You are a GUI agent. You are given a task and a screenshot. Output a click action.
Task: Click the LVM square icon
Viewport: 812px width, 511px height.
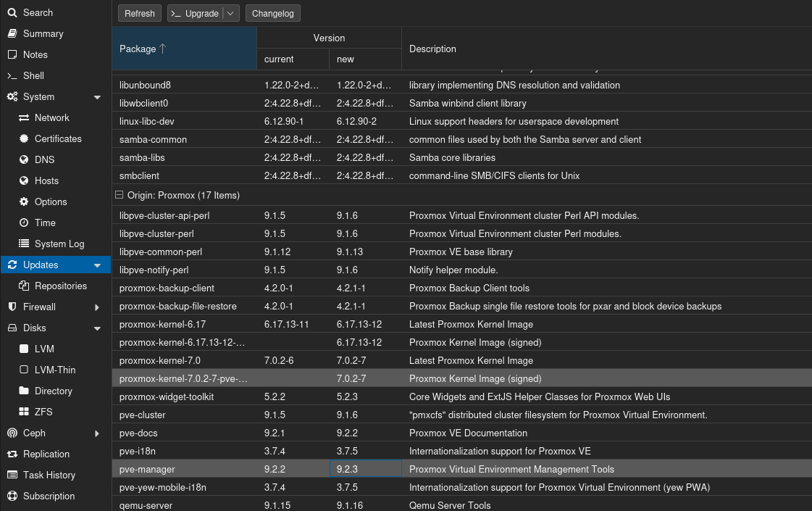(24, 349)
